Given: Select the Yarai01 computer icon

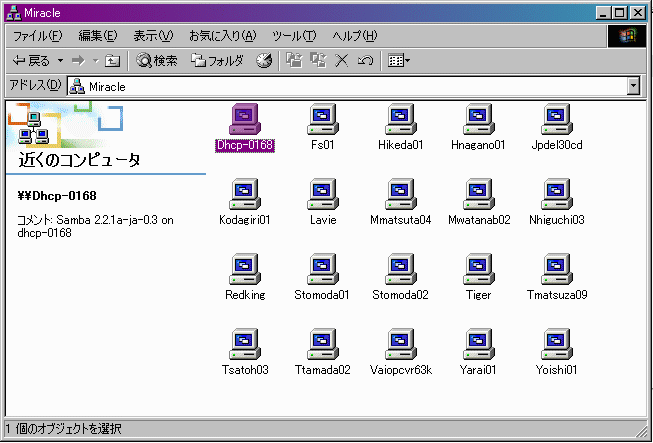Looking at the screenshot, I should pyautogui.click(x=479, y=344).
